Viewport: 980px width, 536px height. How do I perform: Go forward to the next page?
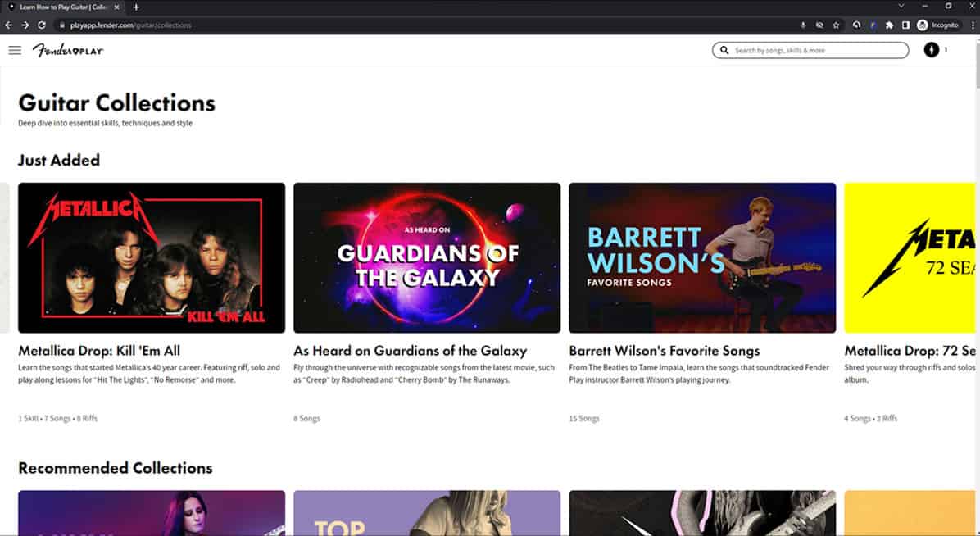(25, 25)
